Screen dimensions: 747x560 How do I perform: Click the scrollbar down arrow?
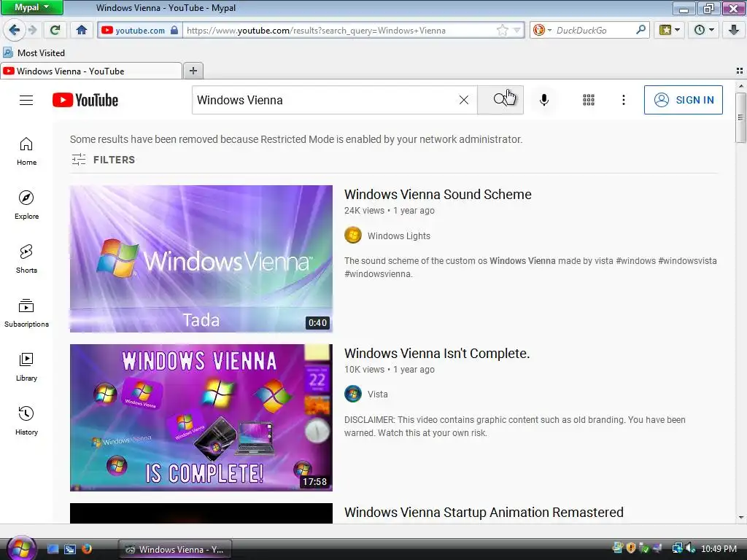pos(740,518)
